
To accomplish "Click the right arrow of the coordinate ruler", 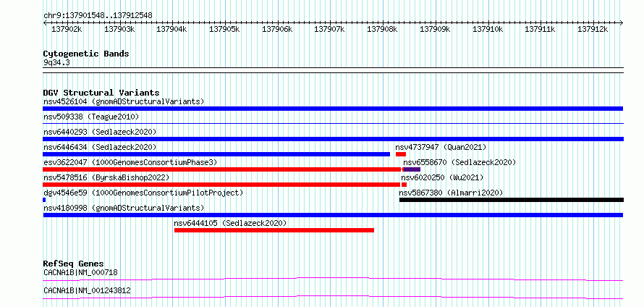I will 622,23.
